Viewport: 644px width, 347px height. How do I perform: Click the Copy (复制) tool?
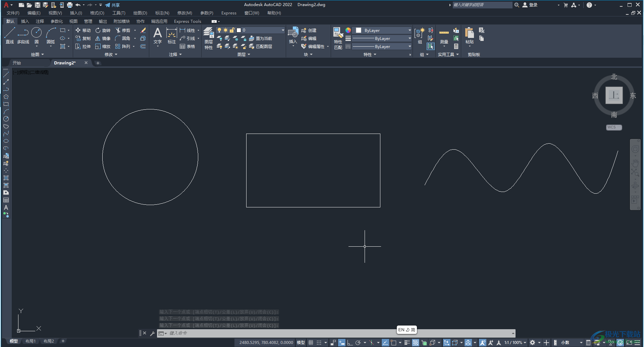click(83, 38)
